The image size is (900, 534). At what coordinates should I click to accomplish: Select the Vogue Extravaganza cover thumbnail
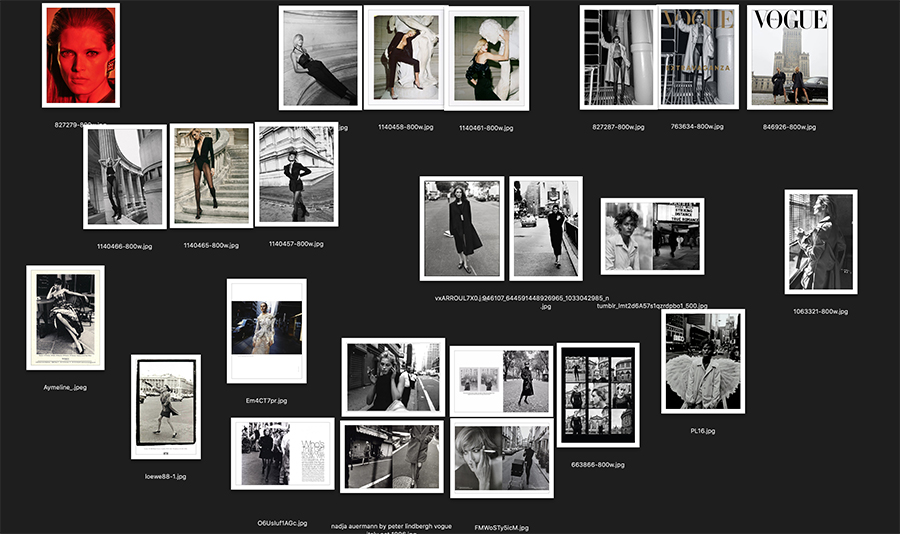click(x=698, y=56)
